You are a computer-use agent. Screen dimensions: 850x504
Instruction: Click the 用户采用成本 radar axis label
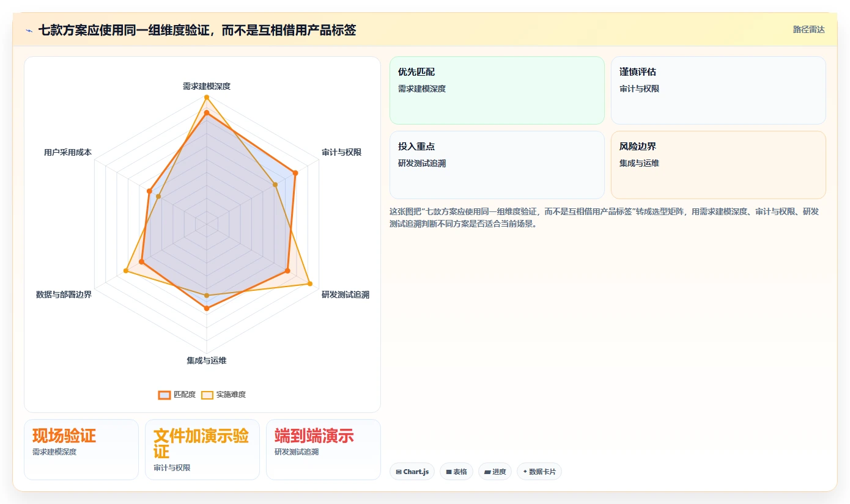point(68,152)
